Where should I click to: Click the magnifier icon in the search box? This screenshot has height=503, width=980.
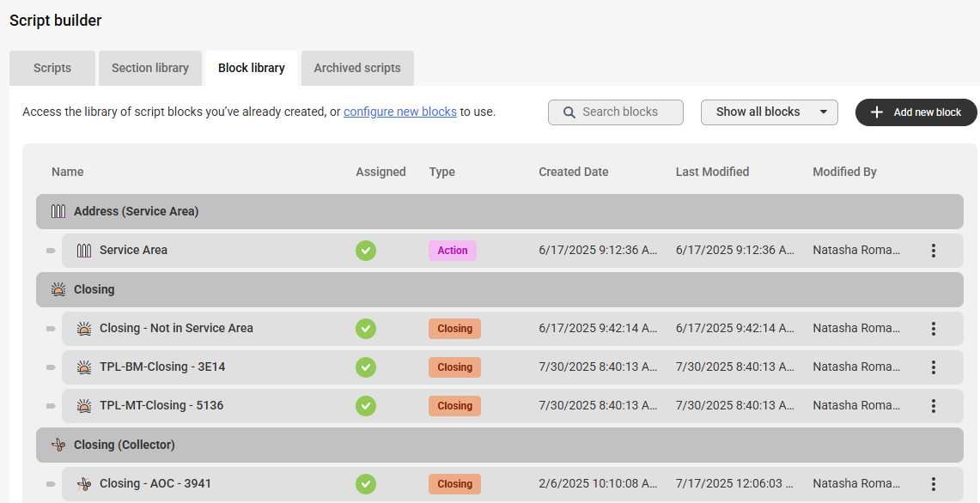pyautogui.click(x=569, y=112)
